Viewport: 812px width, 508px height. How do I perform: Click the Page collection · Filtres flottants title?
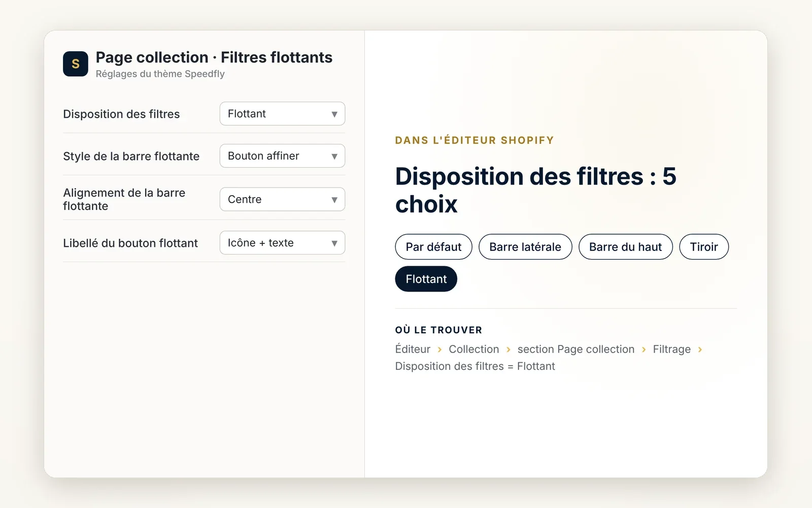coord(214,57)
